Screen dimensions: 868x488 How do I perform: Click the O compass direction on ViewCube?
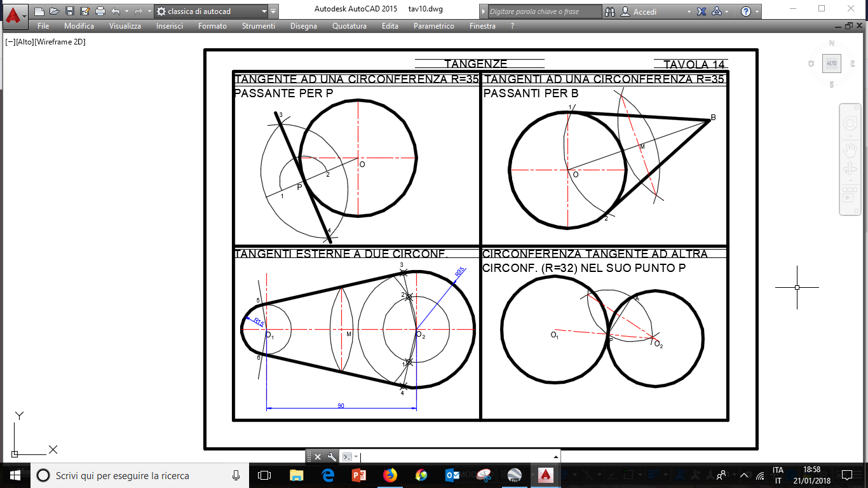(811, 64)
